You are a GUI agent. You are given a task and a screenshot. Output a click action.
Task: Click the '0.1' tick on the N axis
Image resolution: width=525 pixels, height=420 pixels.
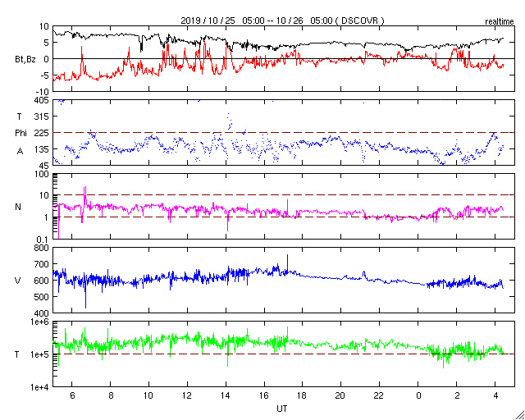tap(43, 239)
